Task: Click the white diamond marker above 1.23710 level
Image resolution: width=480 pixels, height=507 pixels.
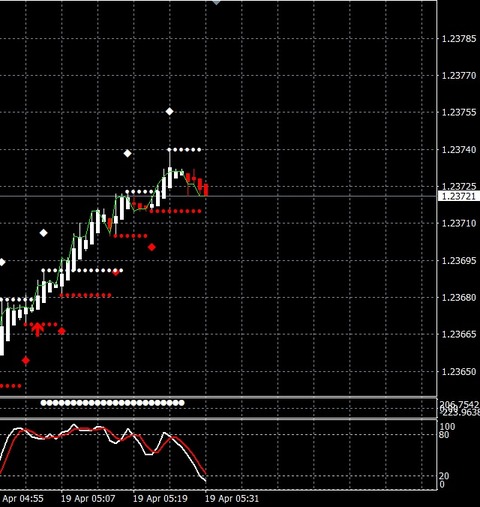Action: 43,233
